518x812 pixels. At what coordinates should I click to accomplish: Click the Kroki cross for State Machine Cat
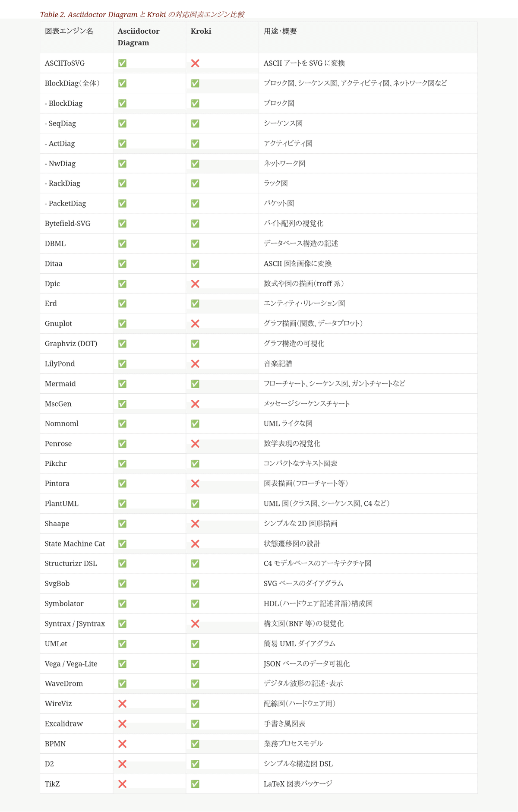point(195,544)
